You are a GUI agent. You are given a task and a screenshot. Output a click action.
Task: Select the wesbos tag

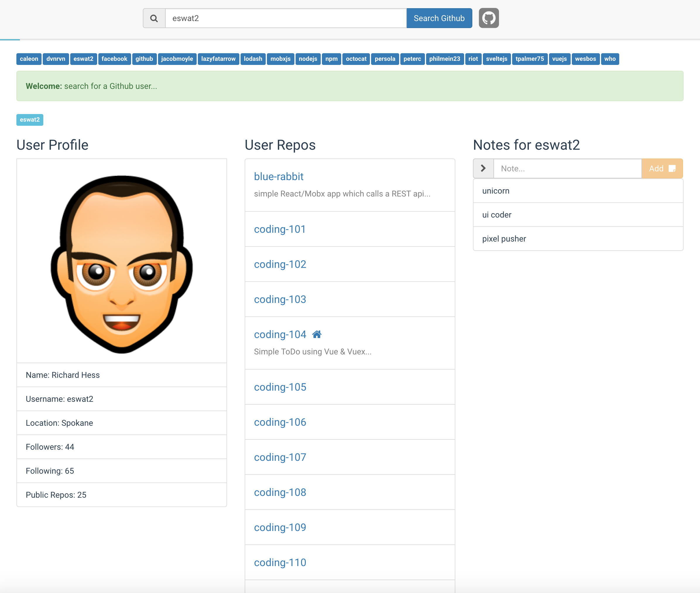coord(585,59)
